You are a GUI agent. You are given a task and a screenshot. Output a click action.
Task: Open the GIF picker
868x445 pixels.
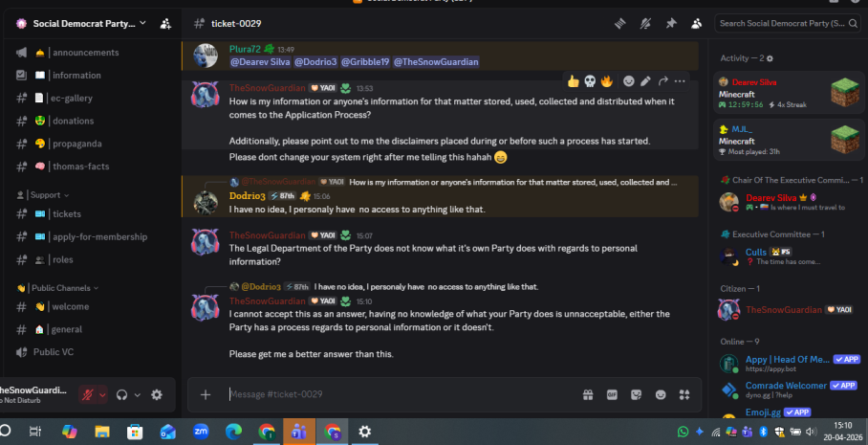(x=612, y=394)
